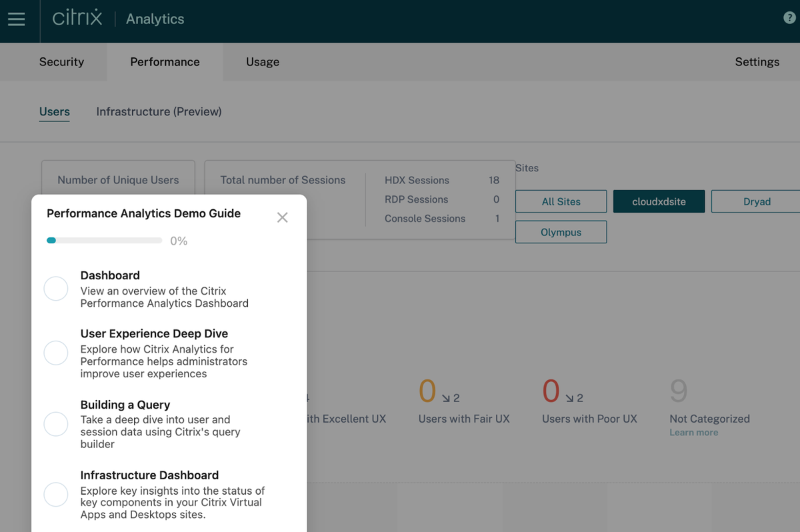Viewport: 800px width, 532px height.
Task: Click the 0% progress label
Action: (179, 241)
